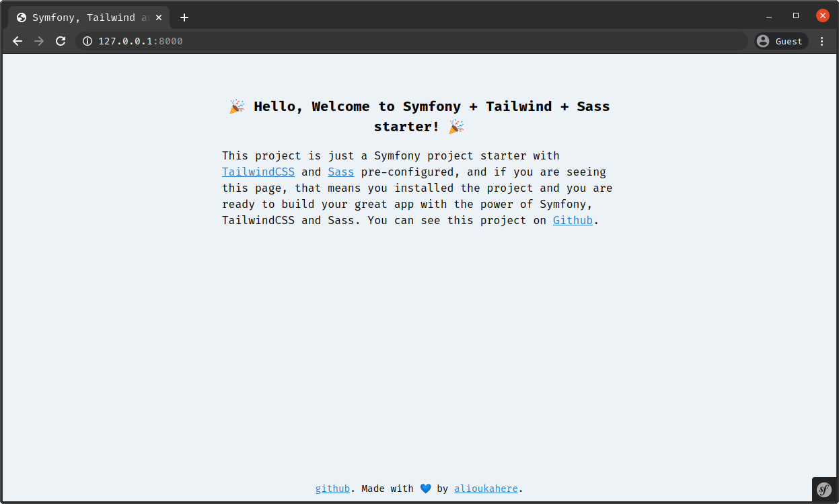The width and height of the screenshot is (839, 504).
Task: Click the Hello, Welcome heading text
Action: pos(420,116)
